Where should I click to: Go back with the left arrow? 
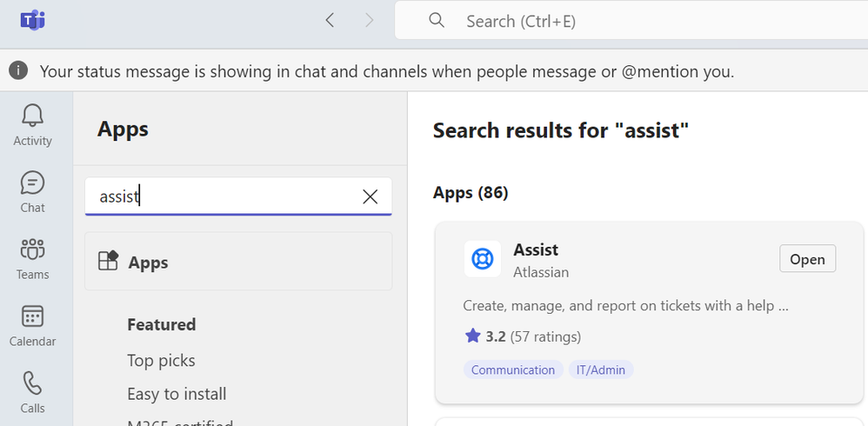tap(330, 21)
